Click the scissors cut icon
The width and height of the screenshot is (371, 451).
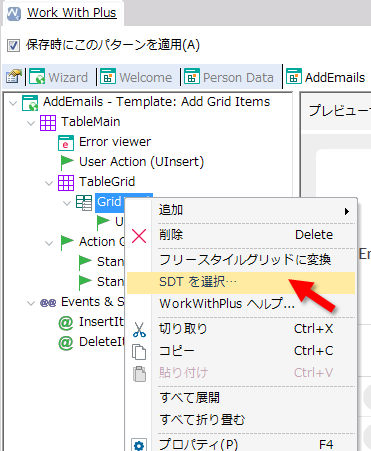click(x=139, y=330)
